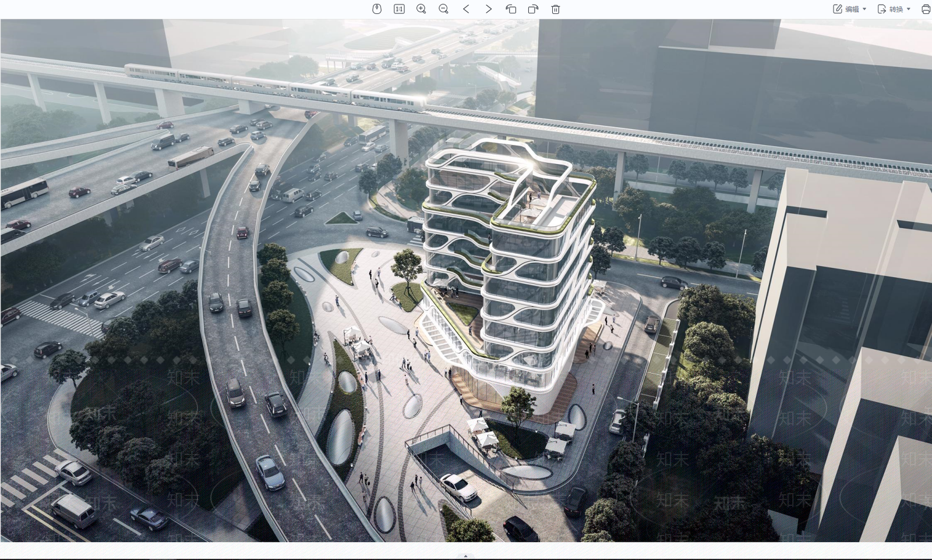
Task: Open the 转换 (Convert) dropdown
Action: 894,9
